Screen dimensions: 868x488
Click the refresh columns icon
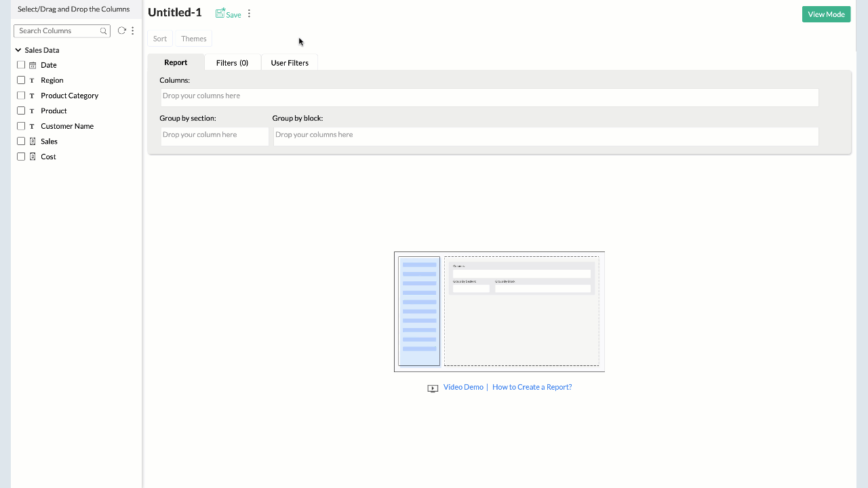pos(121,30)
